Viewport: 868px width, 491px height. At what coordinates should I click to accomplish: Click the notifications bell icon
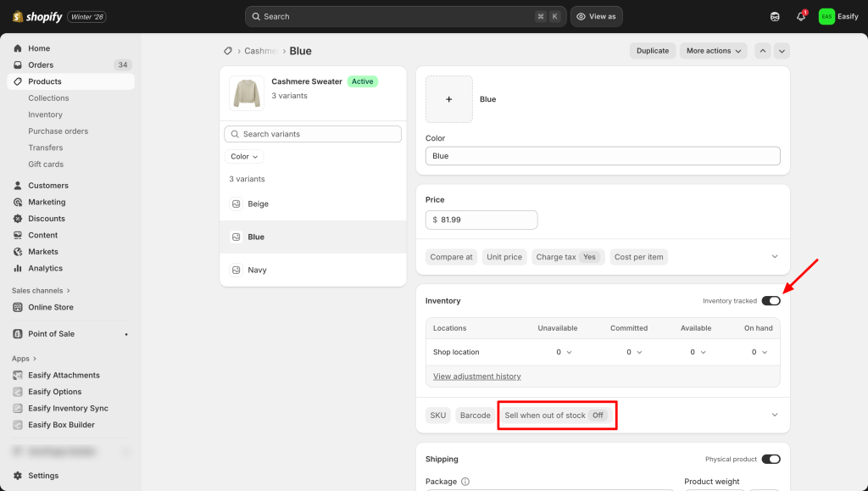[800, 16]
